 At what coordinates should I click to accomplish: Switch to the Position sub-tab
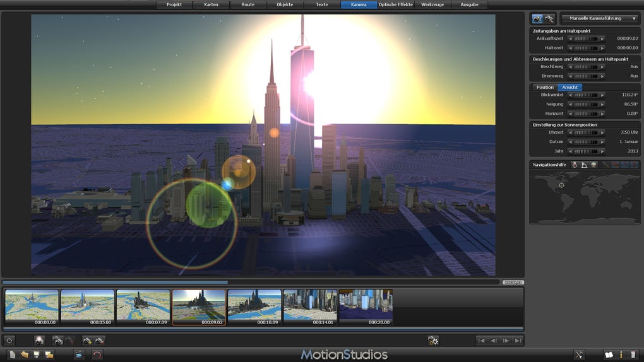point(545,88)
